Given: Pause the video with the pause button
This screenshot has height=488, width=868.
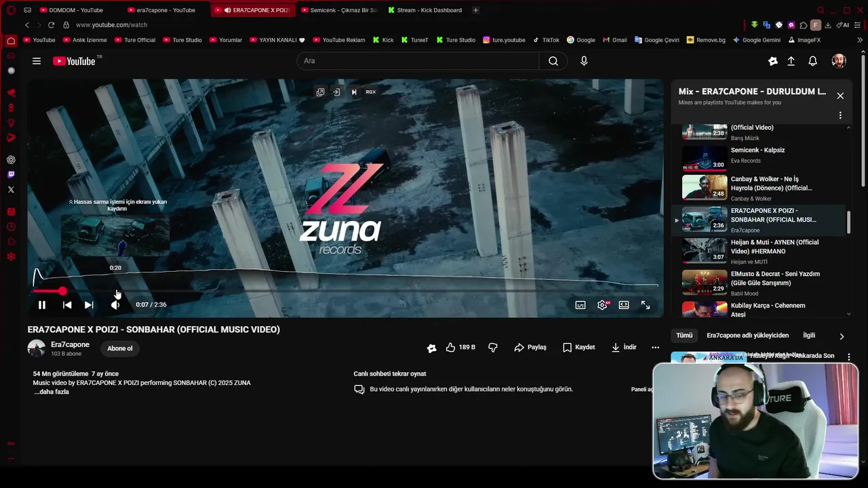Looking at the screenshot, I should (41, 305).
